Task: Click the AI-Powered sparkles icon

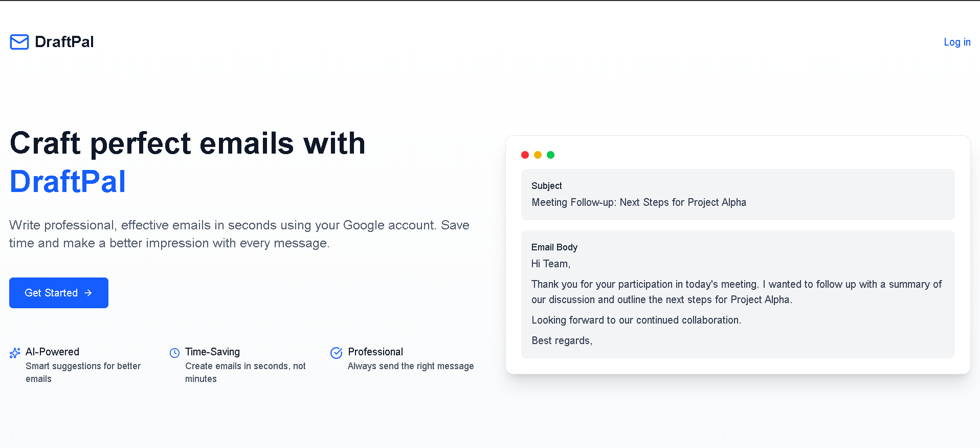Action: click(x=15, y=353)
